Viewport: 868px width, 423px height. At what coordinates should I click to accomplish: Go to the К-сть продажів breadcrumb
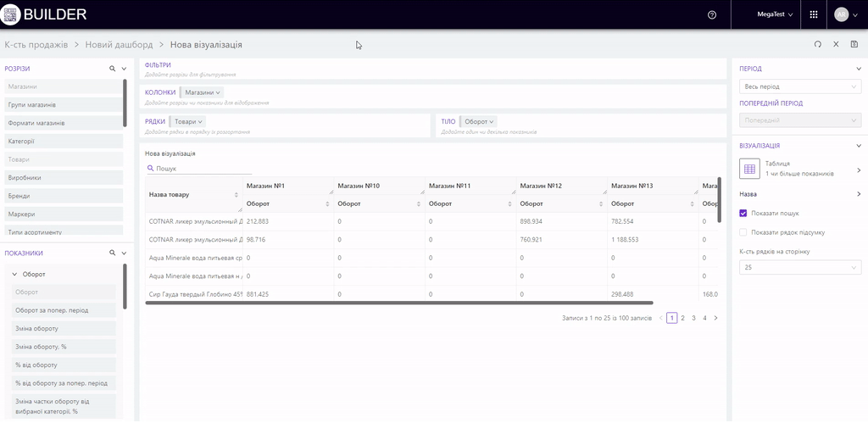tap(36, 44)
